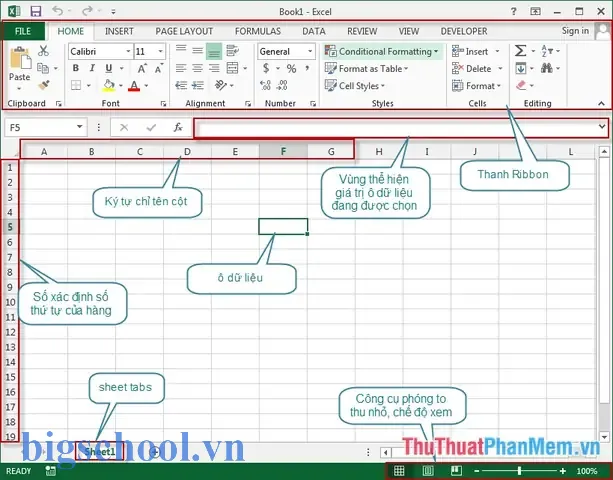Screen dimensions: 613x480
Task: Switch to Page Layout view in status bar
Action: tap(428, 470)
